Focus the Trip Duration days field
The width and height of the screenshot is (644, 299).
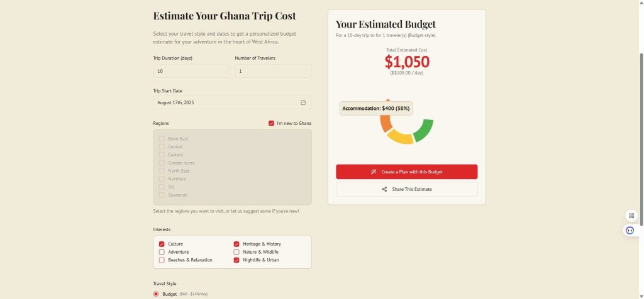coord(191,71)
